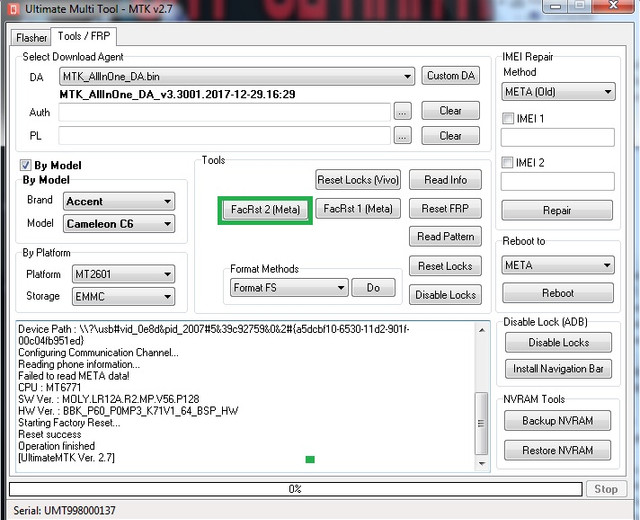Image resolution: width=640 pixels, height=520 pixels.
Task: Open the Reboot to dropdown META
Action: coord(558,265)
